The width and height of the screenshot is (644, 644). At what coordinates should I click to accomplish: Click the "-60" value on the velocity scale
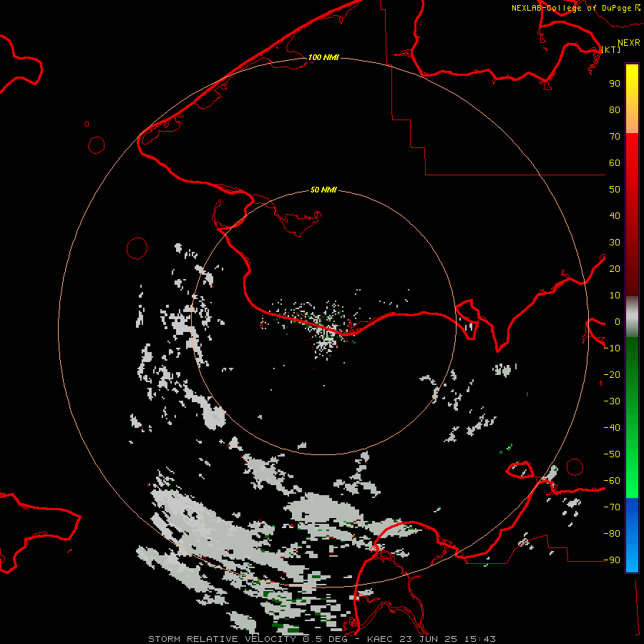pos(612,481)
